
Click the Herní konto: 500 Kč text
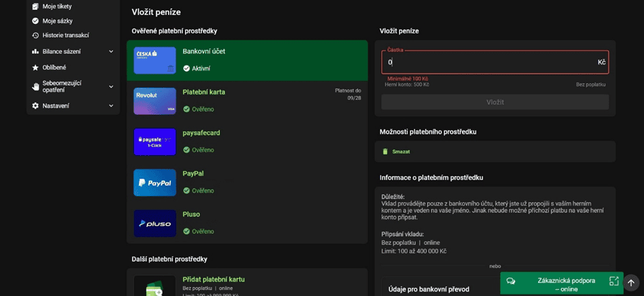pos(407,85)
